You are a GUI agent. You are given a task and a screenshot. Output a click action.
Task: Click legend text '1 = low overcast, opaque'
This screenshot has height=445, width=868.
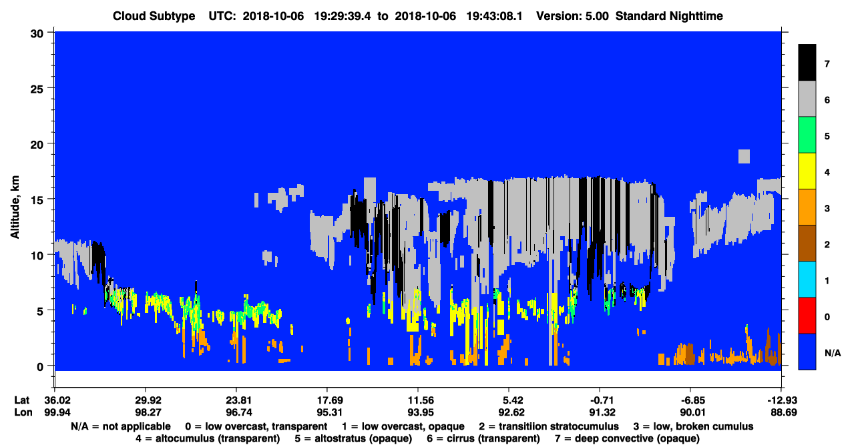click(x=403, y=426)
